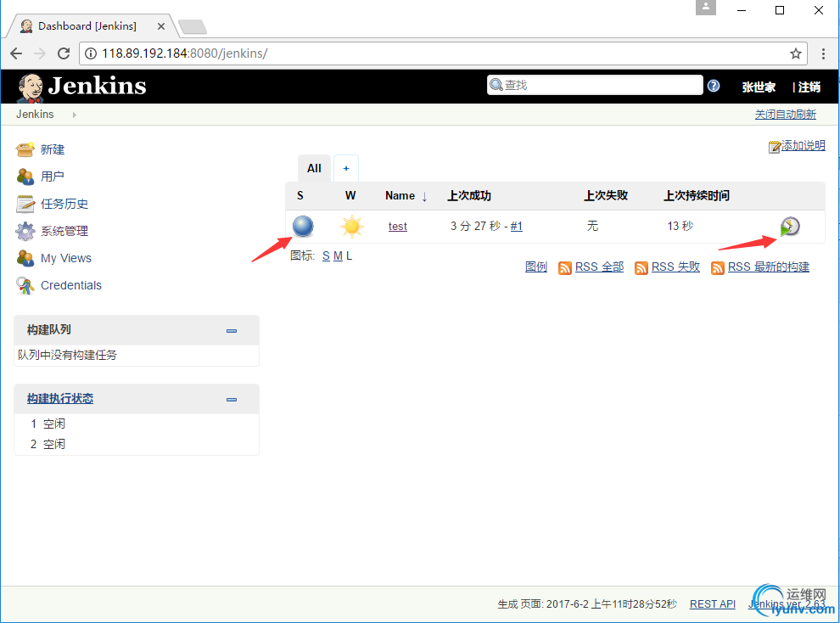Screen dimensions: 840x623
Task: Click the RSS 失败 feed icon
Action: tap(641, 268)
